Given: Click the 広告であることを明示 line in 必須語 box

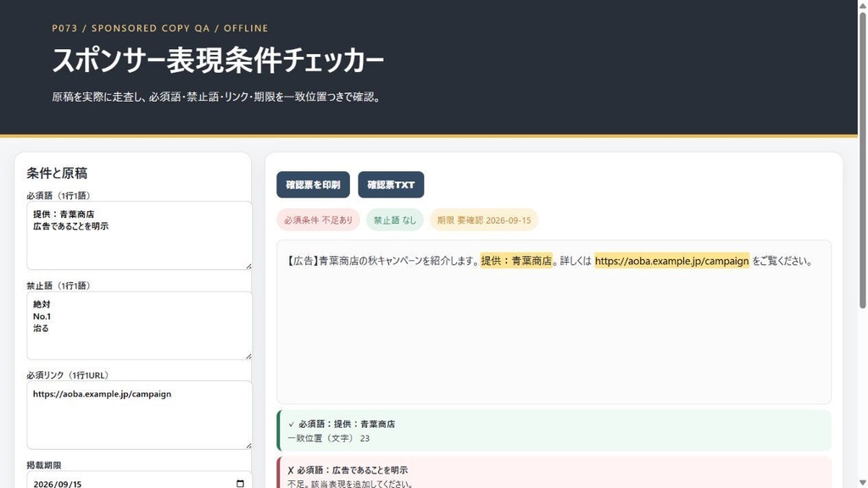Looking at the screenshot, I should pyautogui.click(x=71, y=226).
